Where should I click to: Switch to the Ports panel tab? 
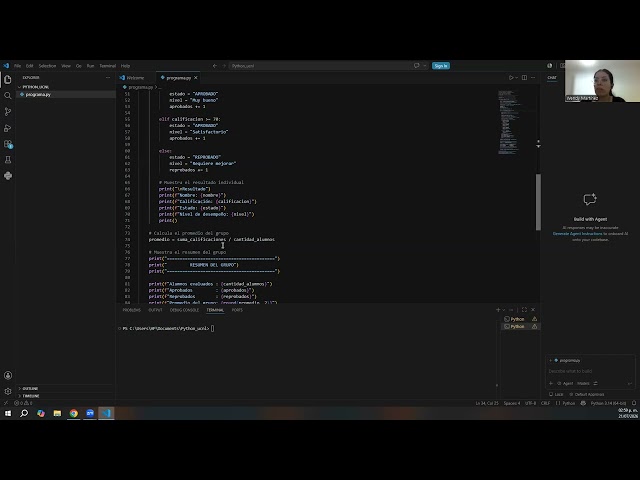point(237,310)
